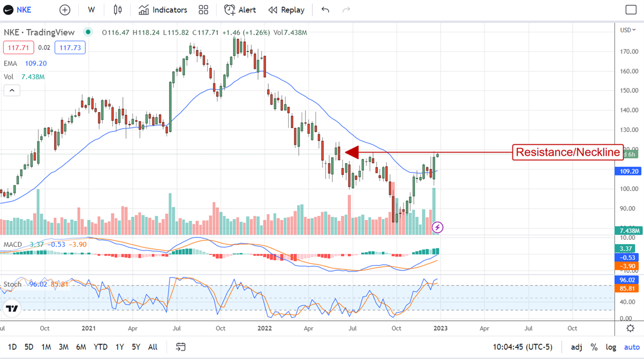
Task: Open the fullscreen square icon at top right
Action: pos(631,10)
